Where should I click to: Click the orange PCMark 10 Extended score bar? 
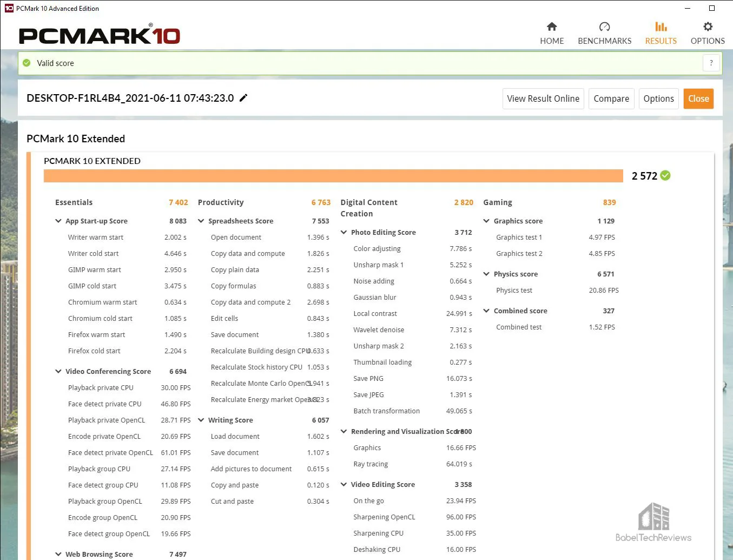333,176
